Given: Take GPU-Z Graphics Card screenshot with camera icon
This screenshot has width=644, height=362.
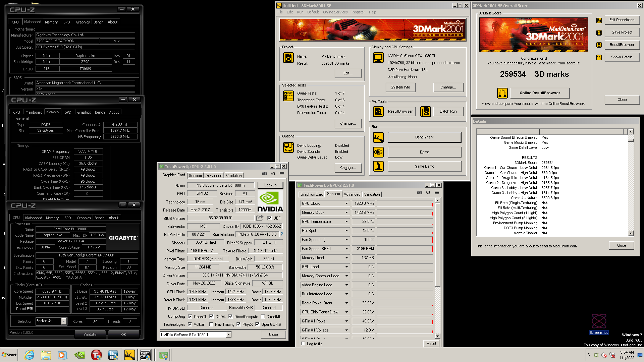Looking at the screenshot, I should [x=265, y=174].
